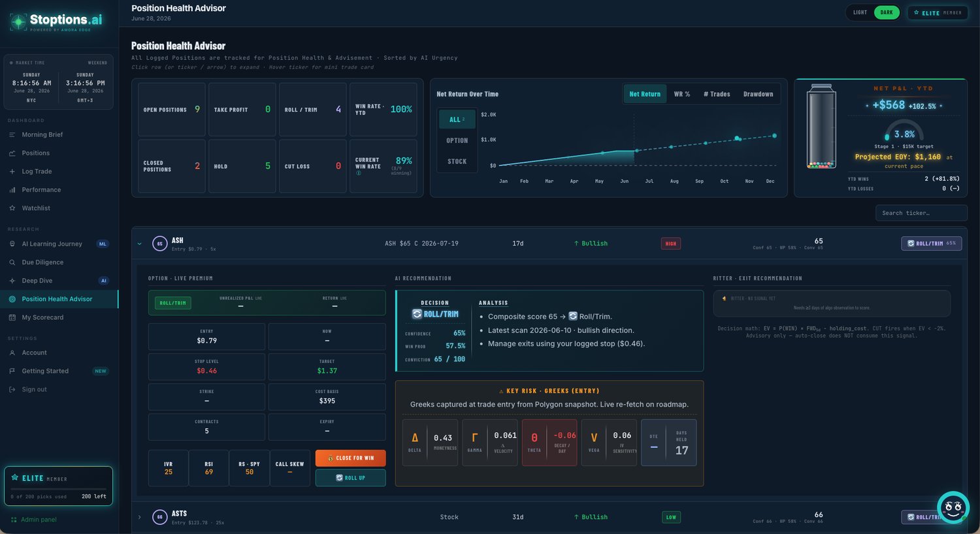Click the Hold 5 card
The height and width of the screenshot is (534, 980).
(242, 166)
